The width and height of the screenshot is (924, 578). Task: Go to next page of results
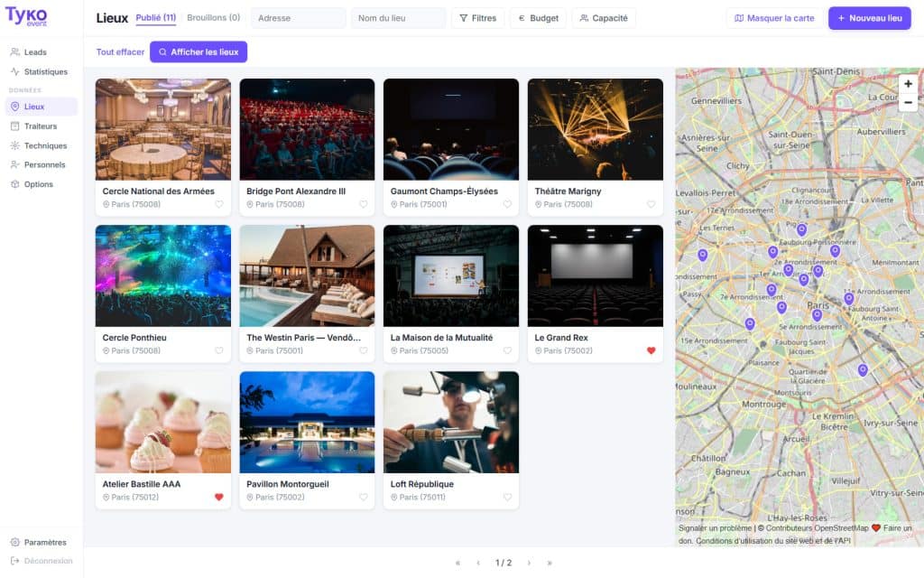529,563
